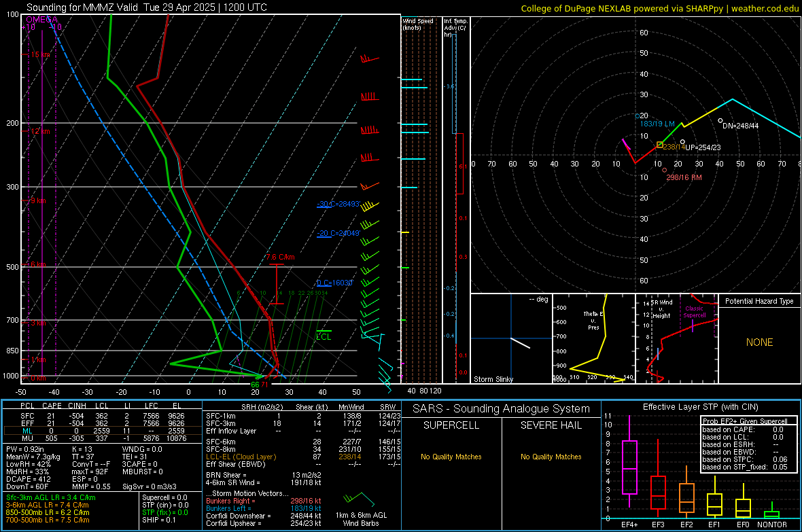This screenshot has width=802, height=532.
Task: Click the Potential Hazard Type header
Action: pyautogui.click(x=759, y=301)
